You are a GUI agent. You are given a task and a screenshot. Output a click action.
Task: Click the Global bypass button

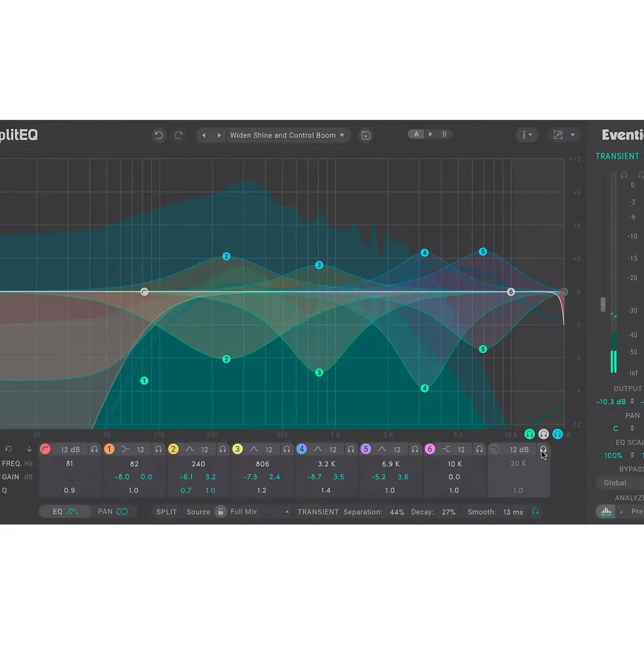615,483
